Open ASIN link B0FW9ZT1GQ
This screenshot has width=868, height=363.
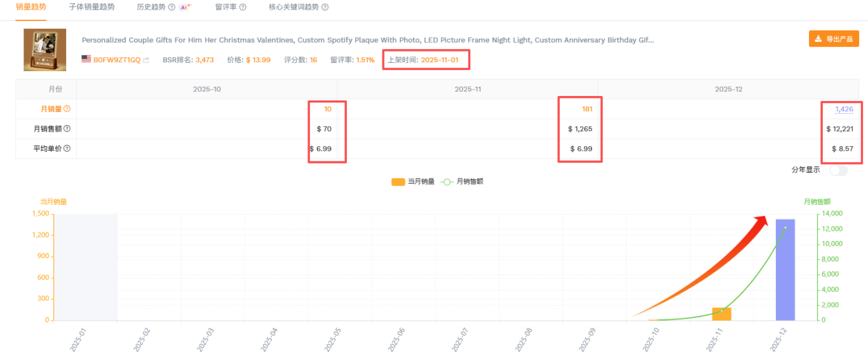pos(117,60)
